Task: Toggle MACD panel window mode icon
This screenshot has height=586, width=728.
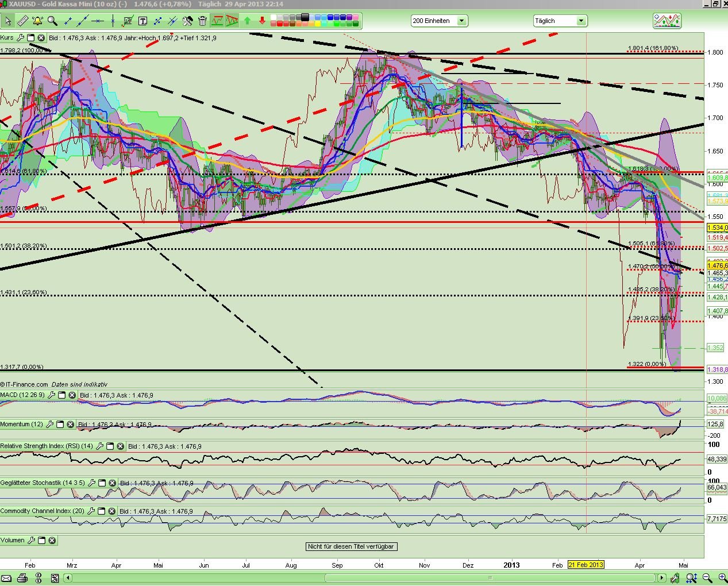Action: (x=61, y=395)
